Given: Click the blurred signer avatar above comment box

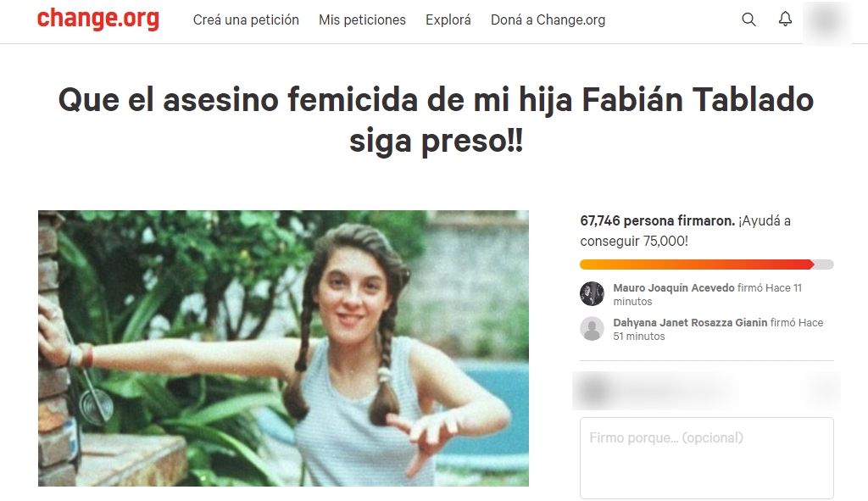Looking at the screenshot, I should 594,390.
